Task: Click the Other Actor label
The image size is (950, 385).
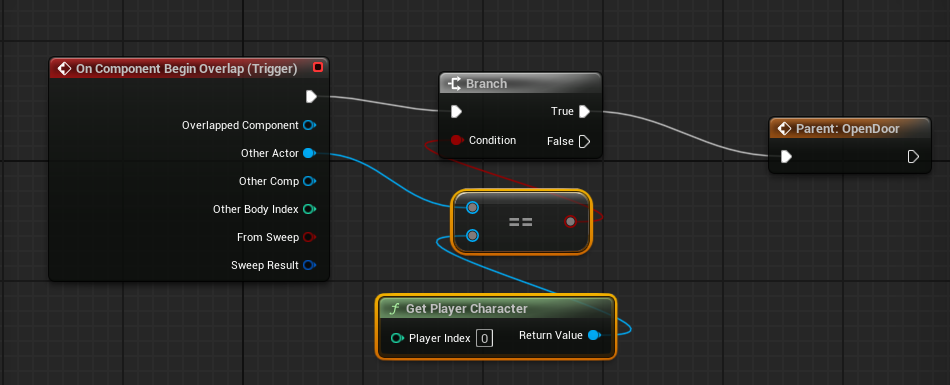Action: coord(270,153)
